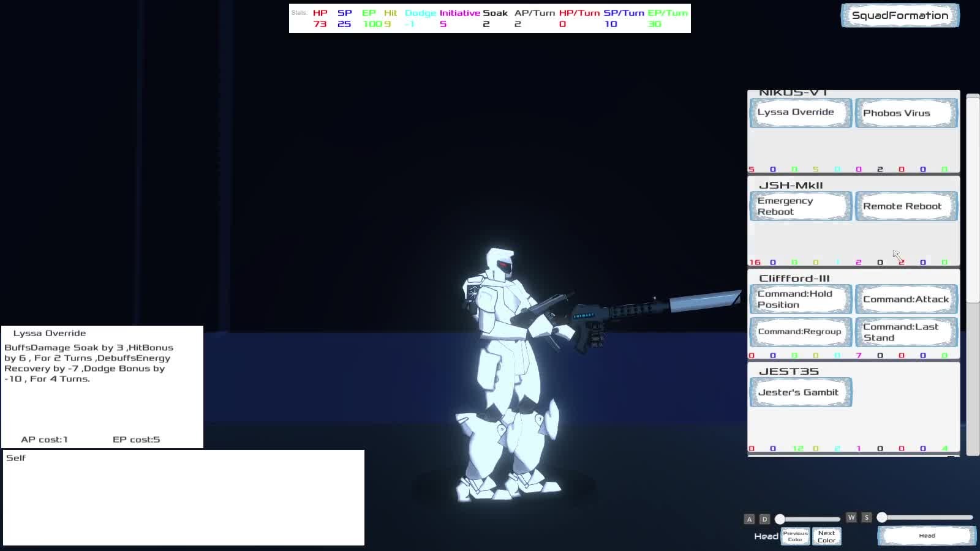This screenshot has width=980, height=551.
Task: Select Command:Last Stand ability
Action: (906, 332)
